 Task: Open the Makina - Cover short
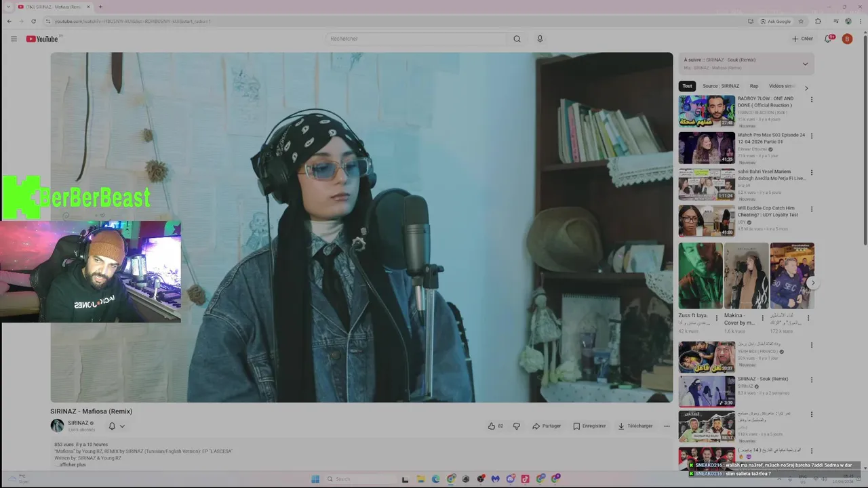746,275
